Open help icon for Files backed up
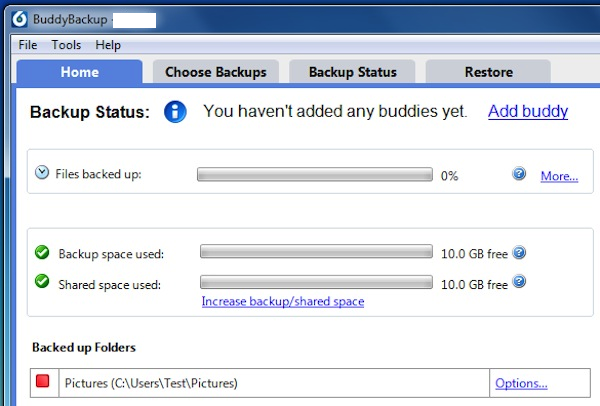 [519, 174]
